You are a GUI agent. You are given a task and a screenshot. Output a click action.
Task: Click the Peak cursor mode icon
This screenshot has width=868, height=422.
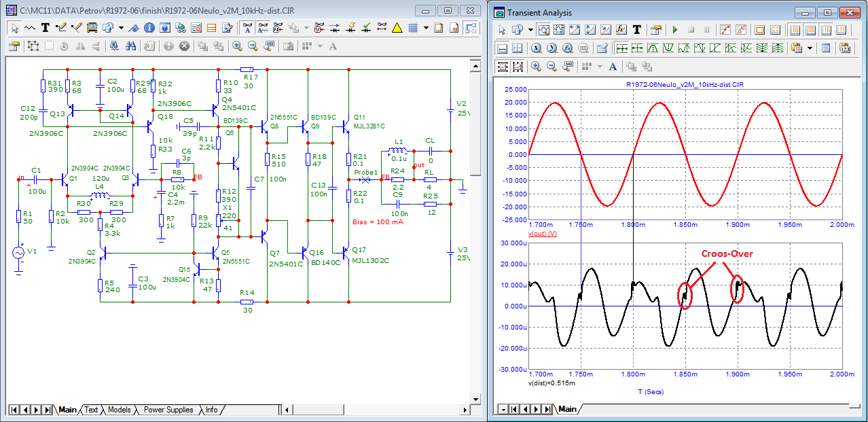[653, 48]
